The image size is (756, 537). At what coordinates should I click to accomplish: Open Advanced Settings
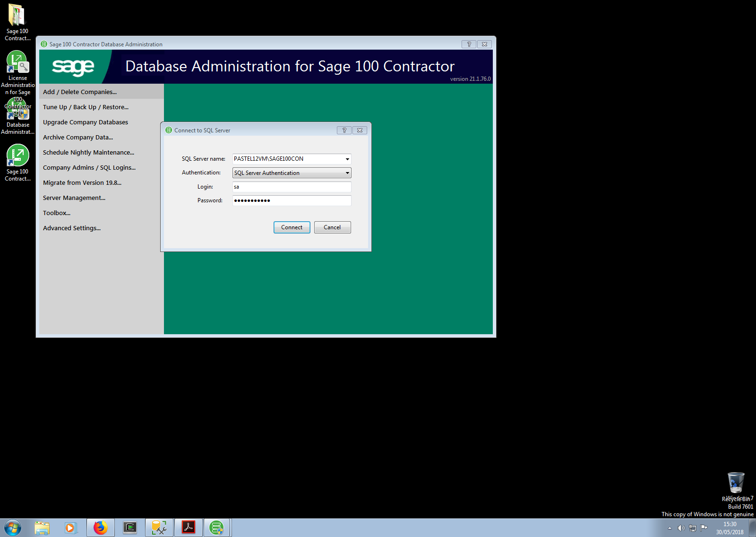click(x=102, y=228)
